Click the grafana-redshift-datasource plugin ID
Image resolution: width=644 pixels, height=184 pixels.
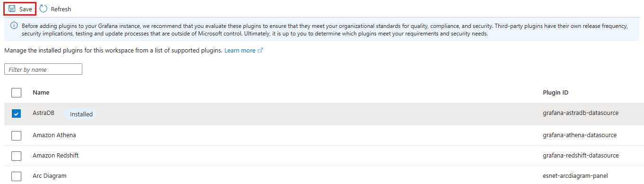click(581, 155)
